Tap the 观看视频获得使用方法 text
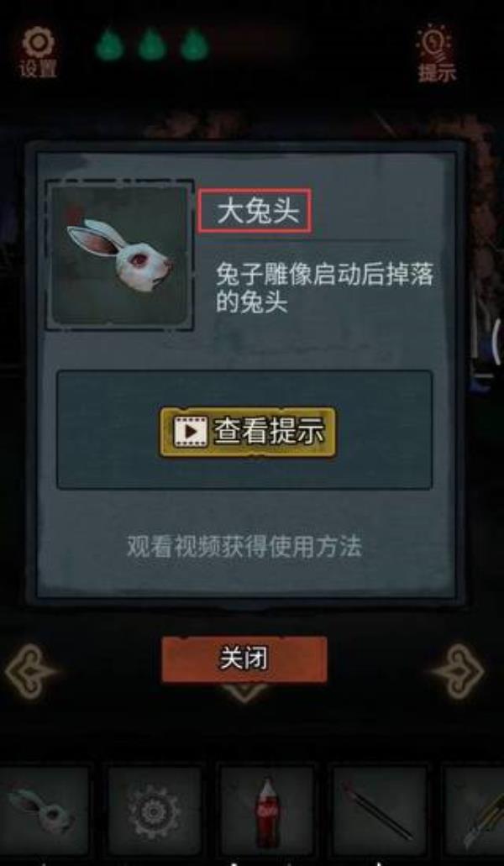This screenshot has width=504, height=866. point(244,547)
